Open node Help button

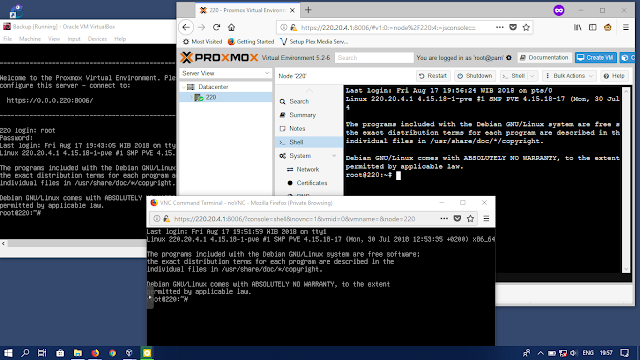pyautogui.click(x=614, y=76)
